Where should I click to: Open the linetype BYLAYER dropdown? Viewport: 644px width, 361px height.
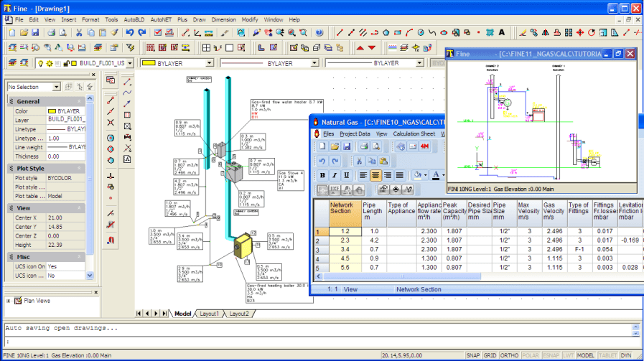pos(314,63)
